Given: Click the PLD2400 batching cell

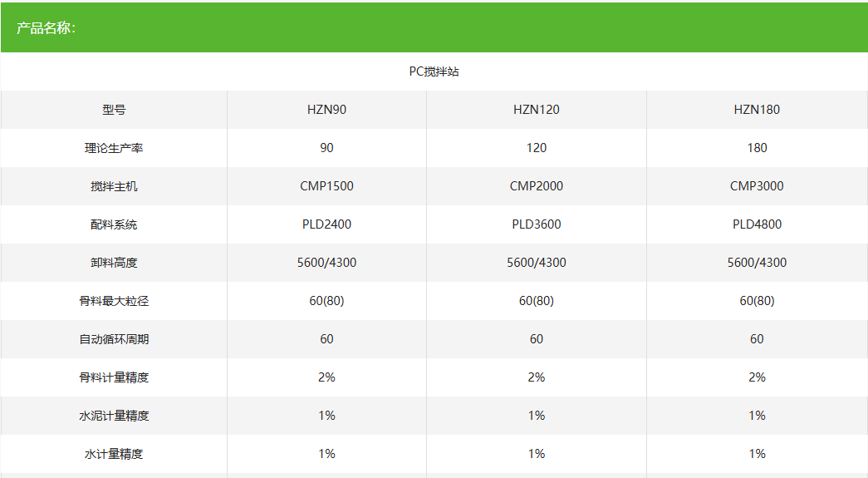Looking at the screenshot, I should tap(326, 224).
